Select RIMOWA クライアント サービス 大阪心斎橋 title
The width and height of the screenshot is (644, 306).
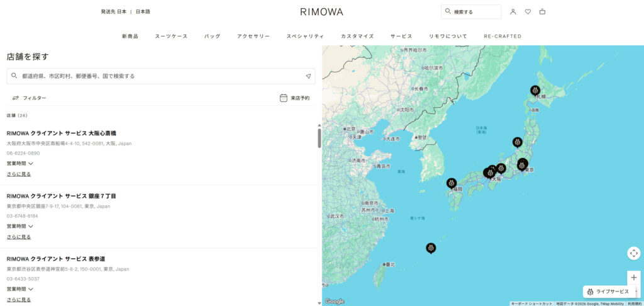[x=62, y=133]
